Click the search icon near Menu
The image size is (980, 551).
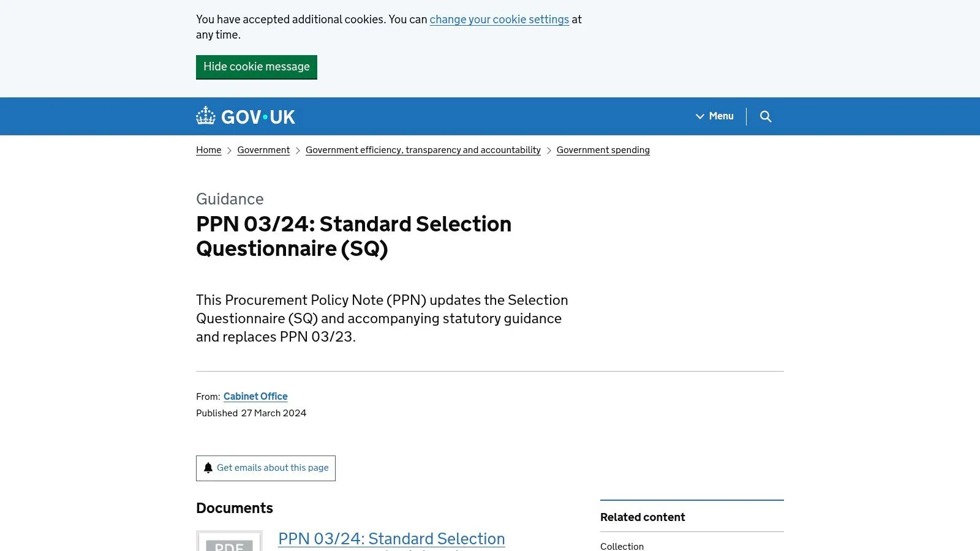[x=766, y=116]
